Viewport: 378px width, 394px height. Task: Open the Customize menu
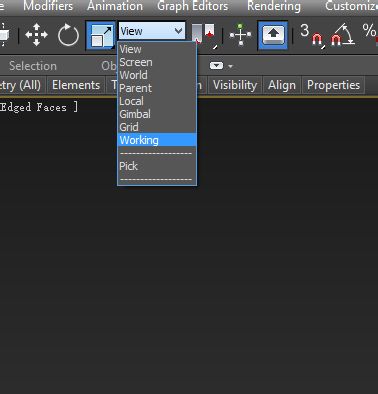(x=351, y=6)
